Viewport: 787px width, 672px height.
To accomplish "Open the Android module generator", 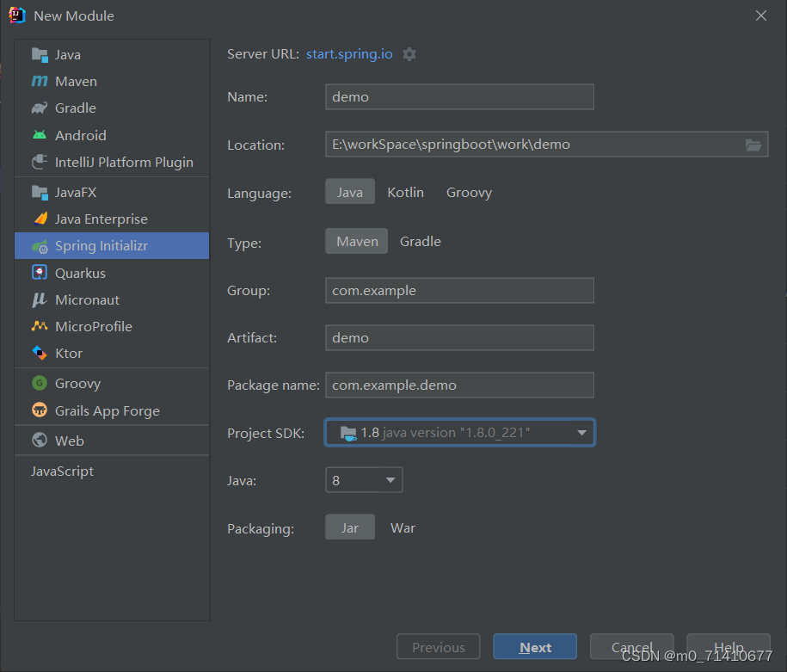I will coord(80,135).
